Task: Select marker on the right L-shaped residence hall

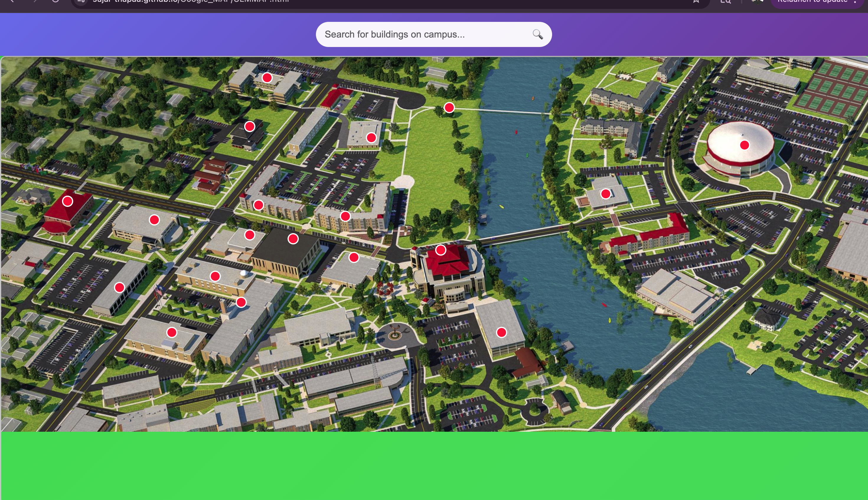Action: click(x=345, y=216)
